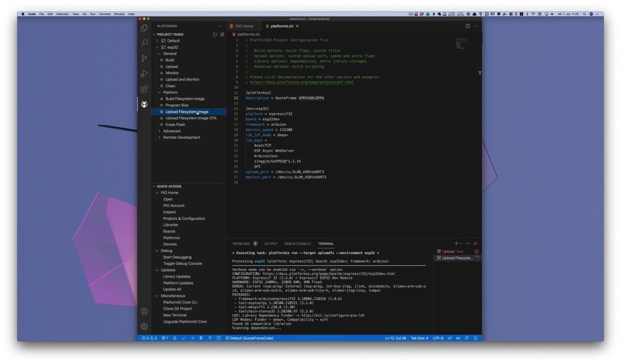
Task: Open the docs.platformio.org projectconf link
Action: pyautogui.click(x=302, y=82)
